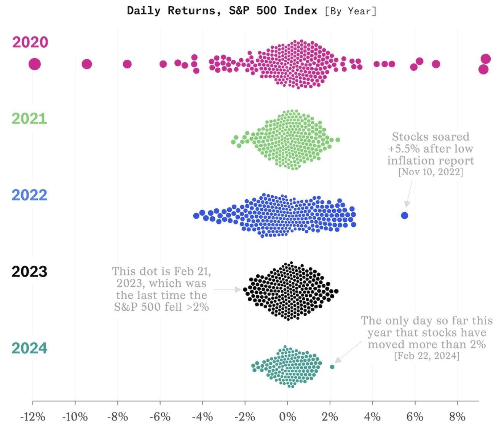Click the "[Nov 10, 2022]" date label
This screenshot has width=504, height=429.
pos(431,172)
